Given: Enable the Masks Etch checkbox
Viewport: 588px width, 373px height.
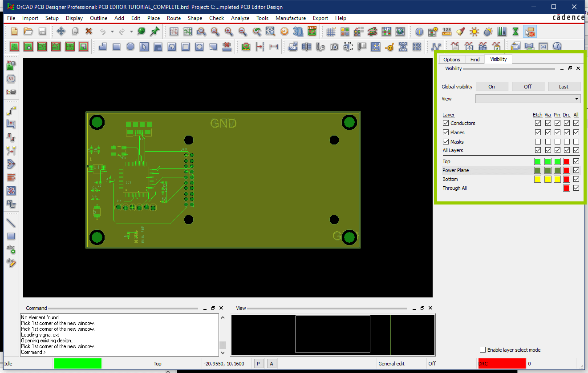Looking at the screenshot, I should (538, 141).
